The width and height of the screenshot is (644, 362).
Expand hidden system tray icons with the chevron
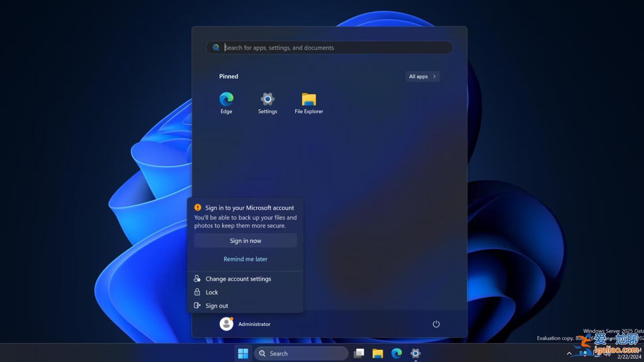(x=570, y=353)
